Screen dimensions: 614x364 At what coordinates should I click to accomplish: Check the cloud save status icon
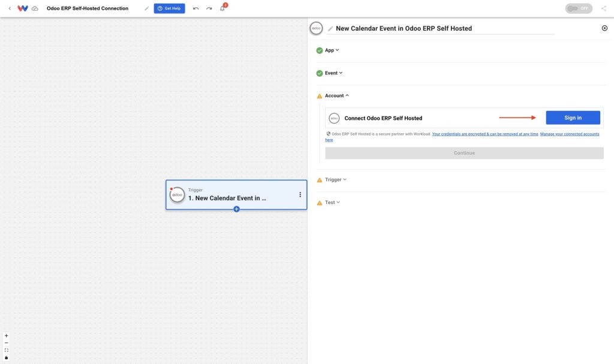pos(35,8)
